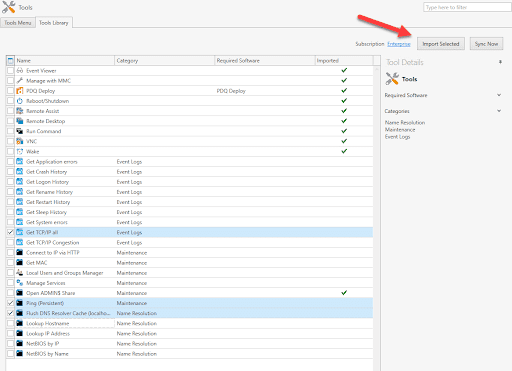Check the Event Viewer checkbox
Screen dimensions: 512x371
(10, 71)
